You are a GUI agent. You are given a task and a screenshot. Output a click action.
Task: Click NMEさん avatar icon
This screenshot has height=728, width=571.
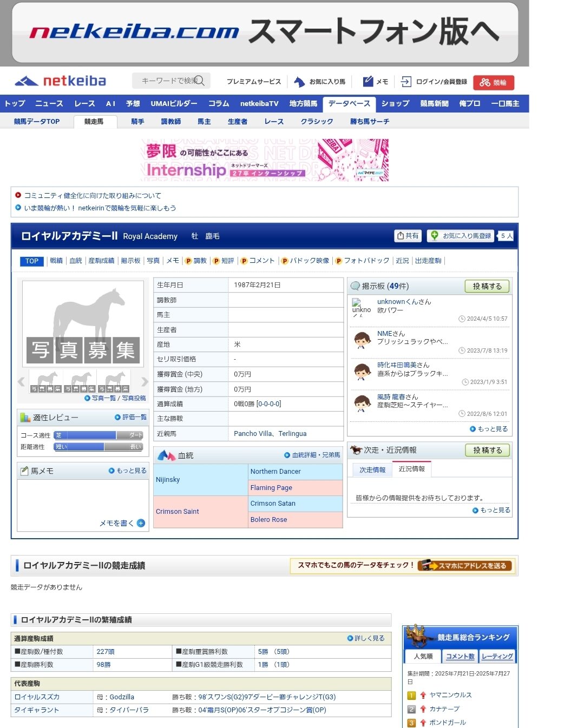tap(362, 340)
